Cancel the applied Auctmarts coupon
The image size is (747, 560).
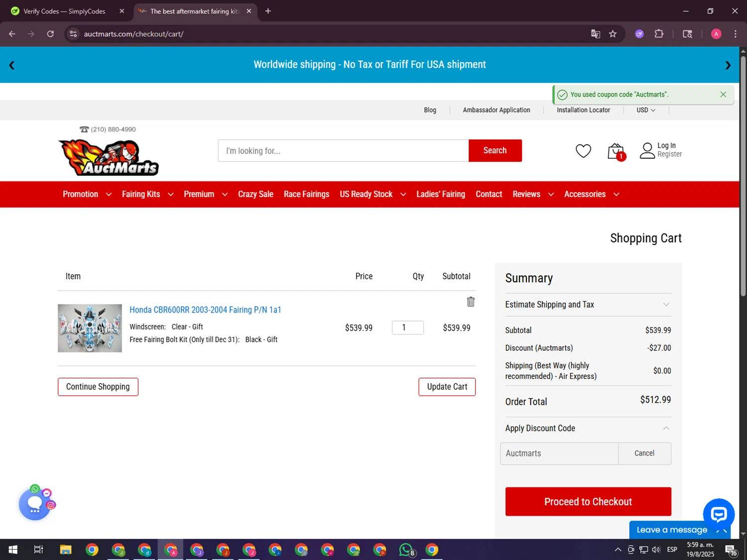(644, 453)
